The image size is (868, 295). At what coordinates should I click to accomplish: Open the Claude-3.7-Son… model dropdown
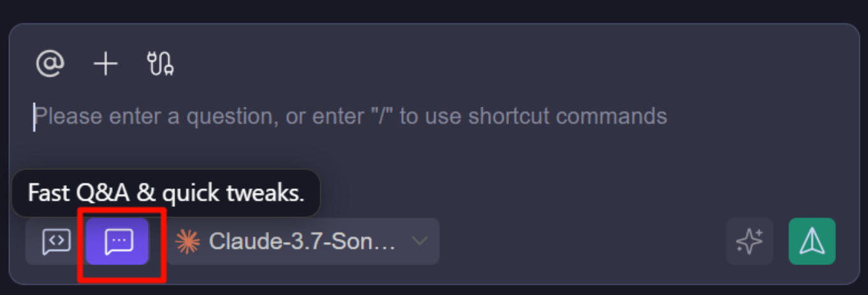pos(303,241)
